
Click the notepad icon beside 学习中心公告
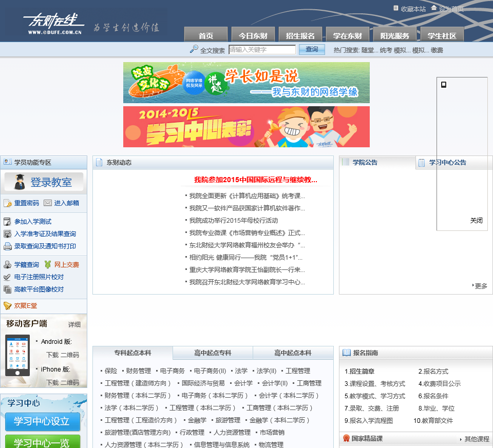[x=422, y=163]
